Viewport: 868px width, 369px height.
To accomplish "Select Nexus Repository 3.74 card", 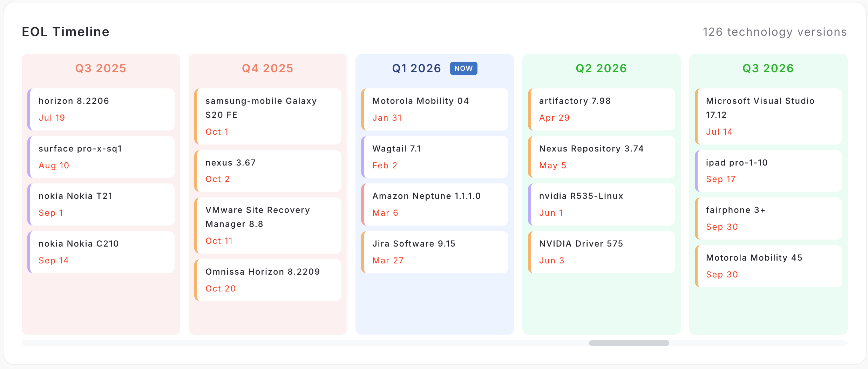I will point(602,157).
